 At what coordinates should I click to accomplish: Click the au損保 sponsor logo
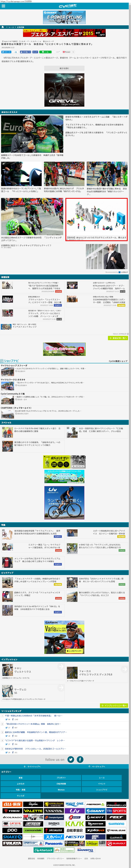[12, 804]
